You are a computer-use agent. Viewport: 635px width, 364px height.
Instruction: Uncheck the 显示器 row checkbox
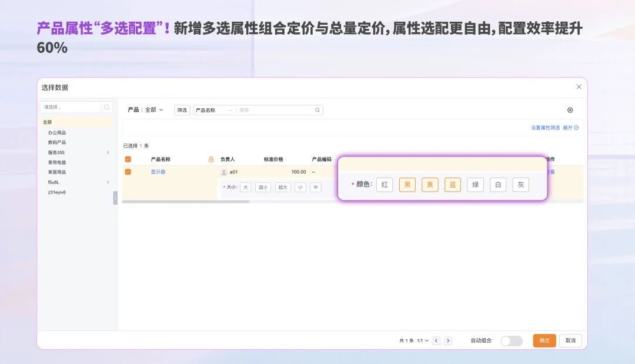tap(128, 172)
